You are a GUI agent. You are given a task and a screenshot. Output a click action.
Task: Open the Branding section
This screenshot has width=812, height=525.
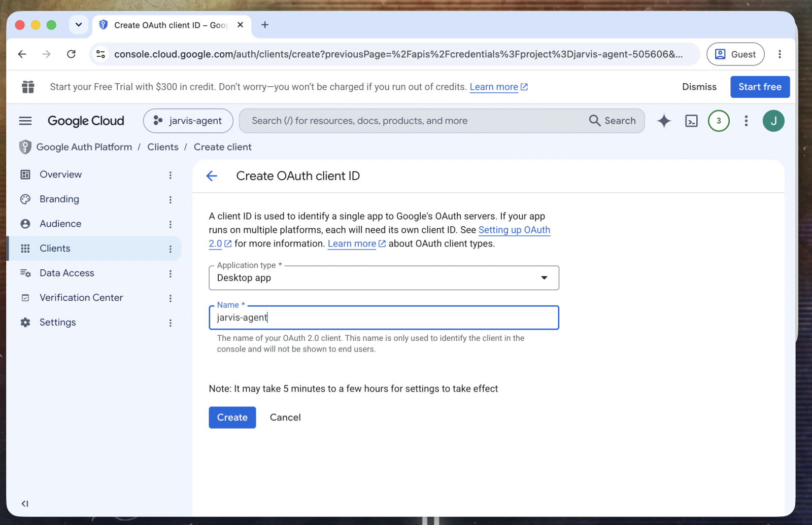click(x=59, y=199)
